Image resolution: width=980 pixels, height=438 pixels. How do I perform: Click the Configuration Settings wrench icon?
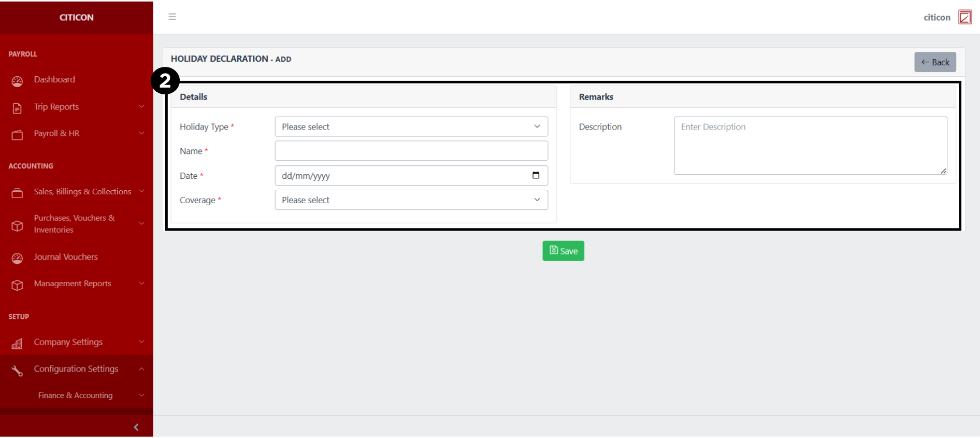click(x=17, y=371)
